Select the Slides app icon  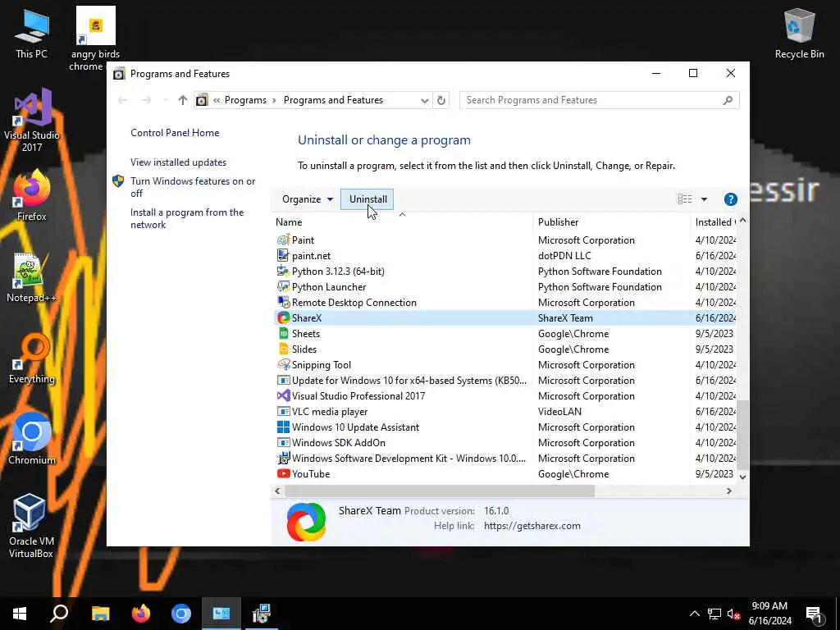(283, 349)
